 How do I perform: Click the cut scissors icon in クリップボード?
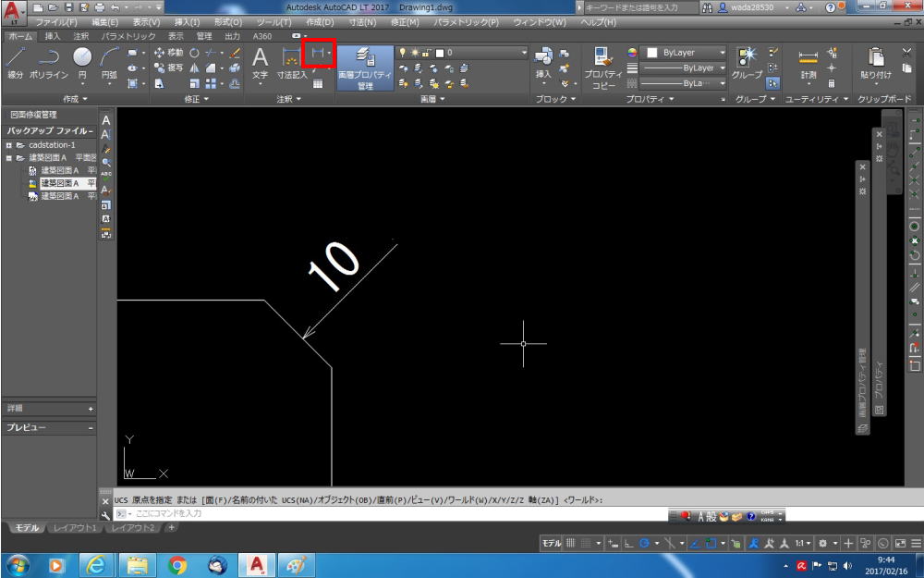(907, 53)
